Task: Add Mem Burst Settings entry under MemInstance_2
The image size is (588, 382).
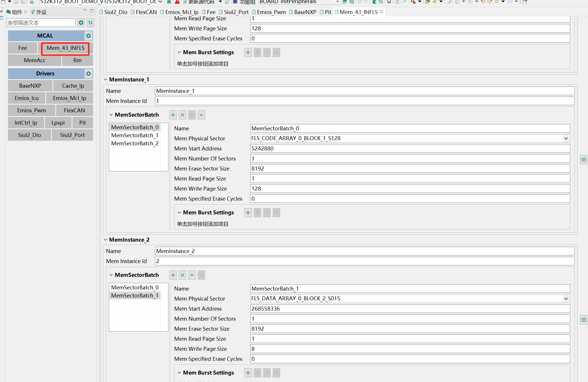Action: pyautogui.click(x=248, y=373)
